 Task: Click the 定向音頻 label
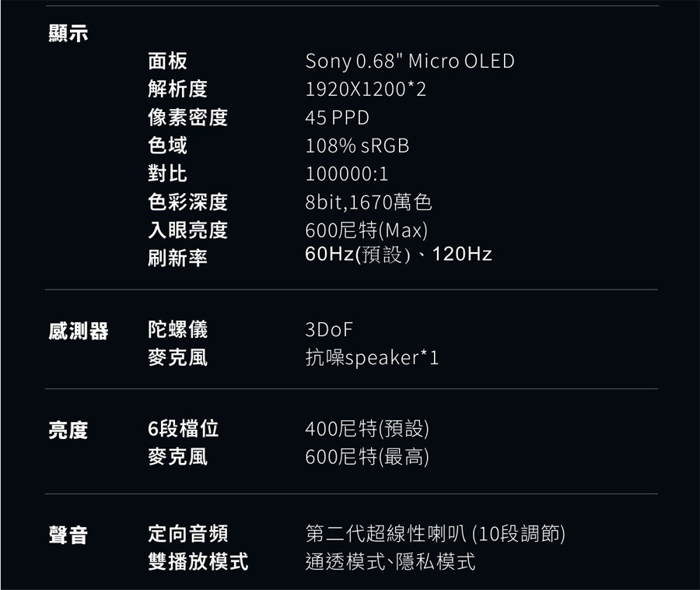tap(187, 534)
